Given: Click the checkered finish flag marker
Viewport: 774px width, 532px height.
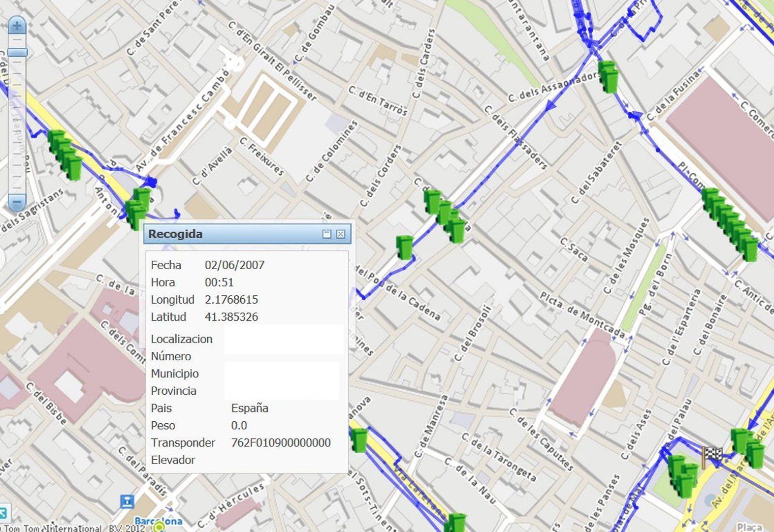Looking at the screenshot, I should click(x=712, y=455).
